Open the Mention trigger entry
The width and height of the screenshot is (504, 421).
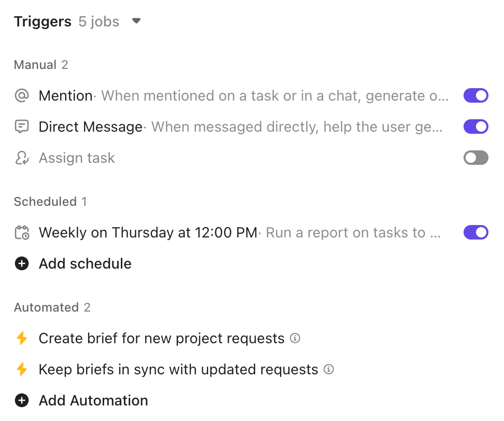point(66,95)
